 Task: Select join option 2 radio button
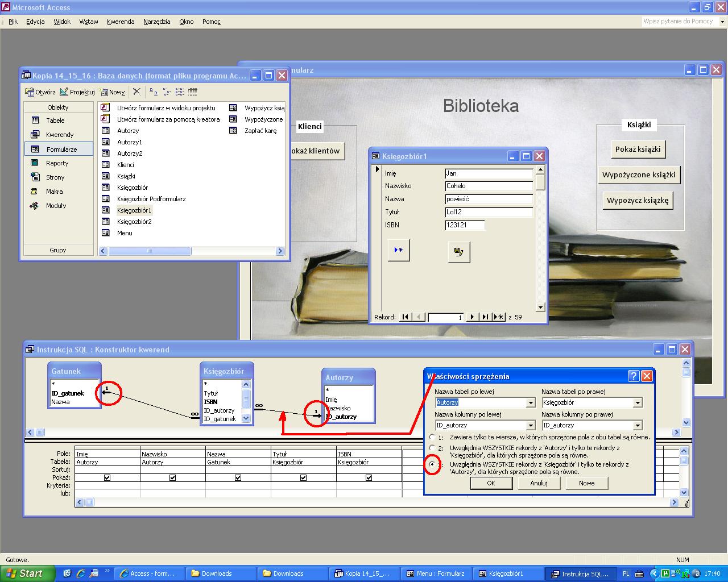432,448
